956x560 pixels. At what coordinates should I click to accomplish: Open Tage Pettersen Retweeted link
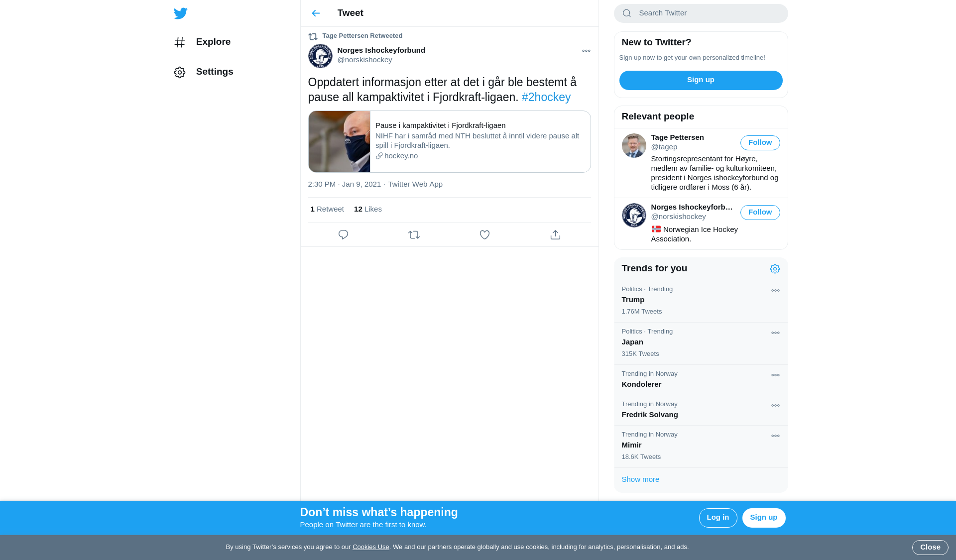point(362,36)
